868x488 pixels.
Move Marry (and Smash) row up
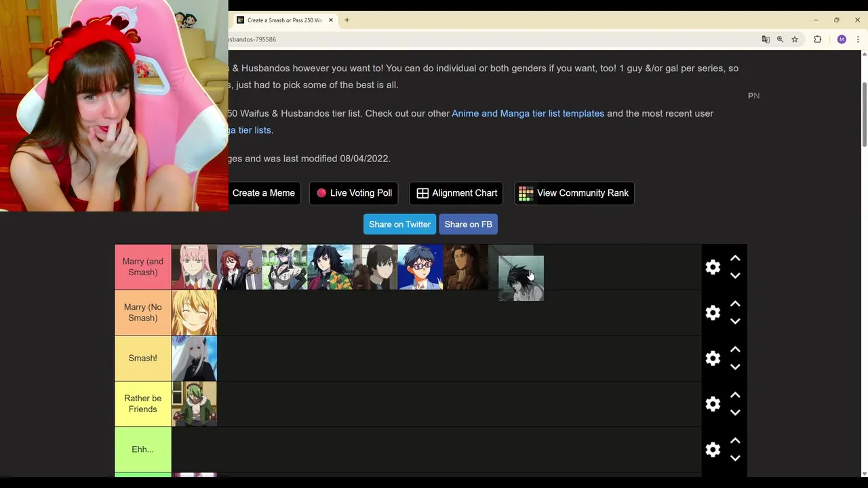coord(735,258)
